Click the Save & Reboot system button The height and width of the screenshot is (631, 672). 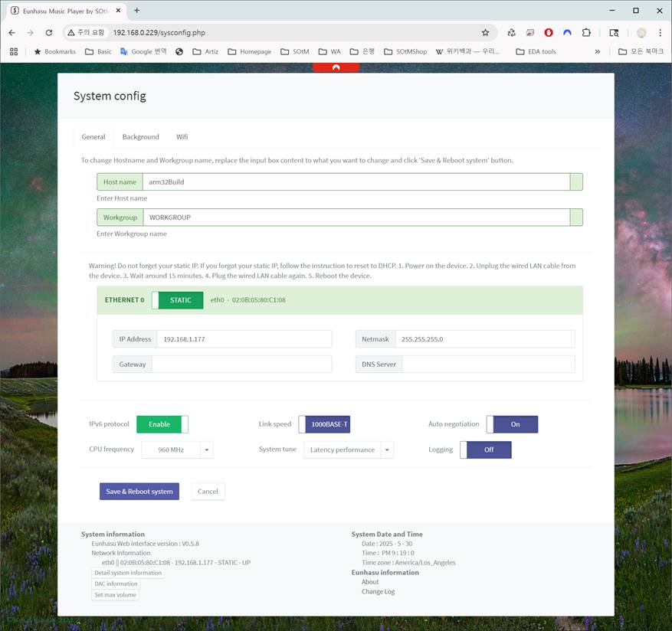(x=139, y=491)
